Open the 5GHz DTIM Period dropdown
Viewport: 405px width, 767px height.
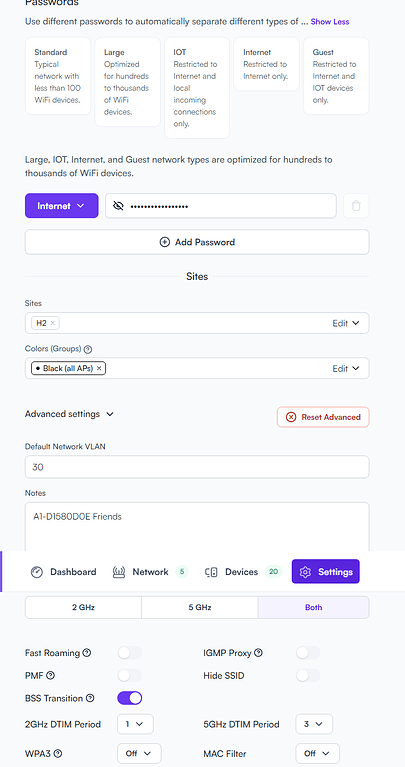click(x=314, y=724)
